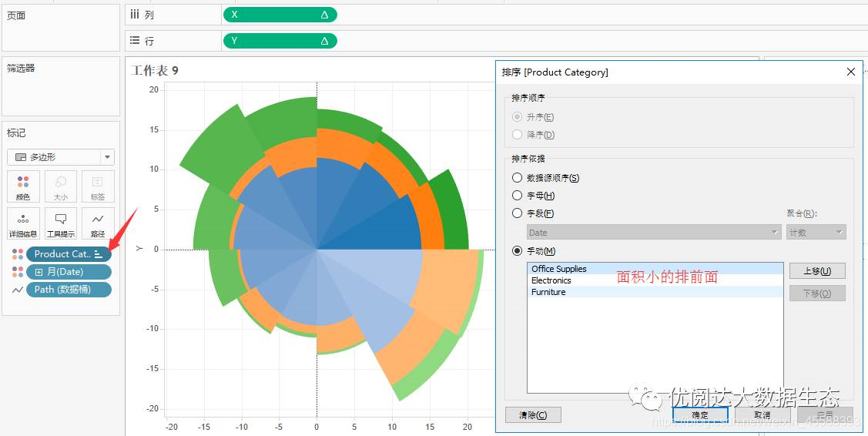
Task: Open the 标签 (Label) marks card
Action: pos(98,186)
